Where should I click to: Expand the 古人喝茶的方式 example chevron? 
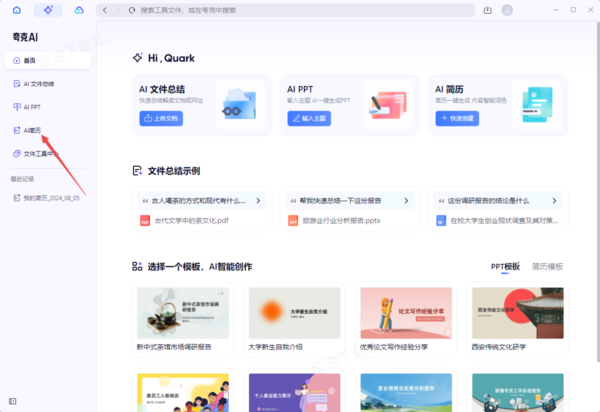[x=258, y=201]
